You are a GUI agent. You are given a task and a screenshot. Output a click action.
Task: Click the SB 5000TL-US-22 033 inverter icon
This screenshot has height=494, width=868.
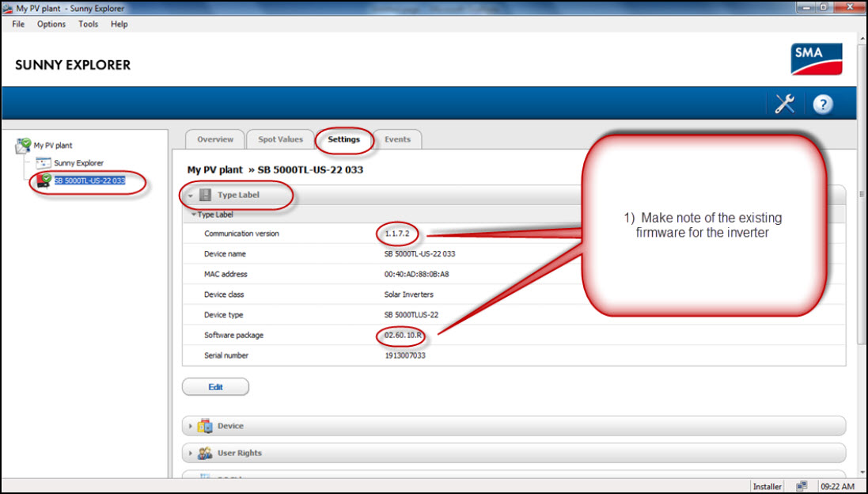pyautogui.click(x=44, y=180)
